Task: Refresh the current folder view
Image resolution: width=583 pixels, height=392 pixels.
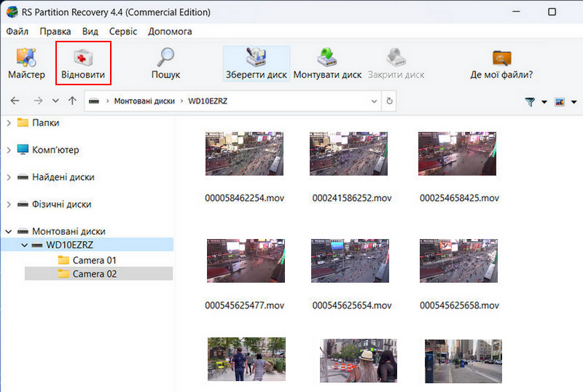Action: [389, 101]
